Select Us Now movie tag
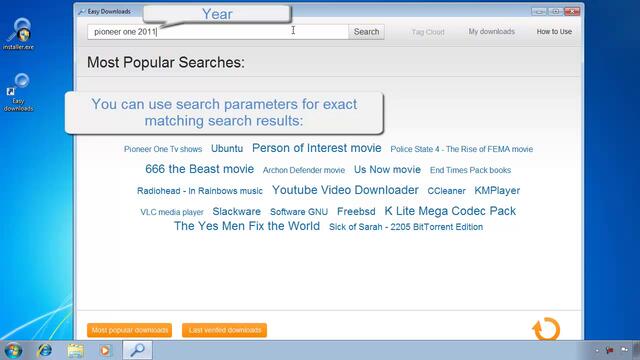This screenshot has width=640, height=360. tap(387, 169)
